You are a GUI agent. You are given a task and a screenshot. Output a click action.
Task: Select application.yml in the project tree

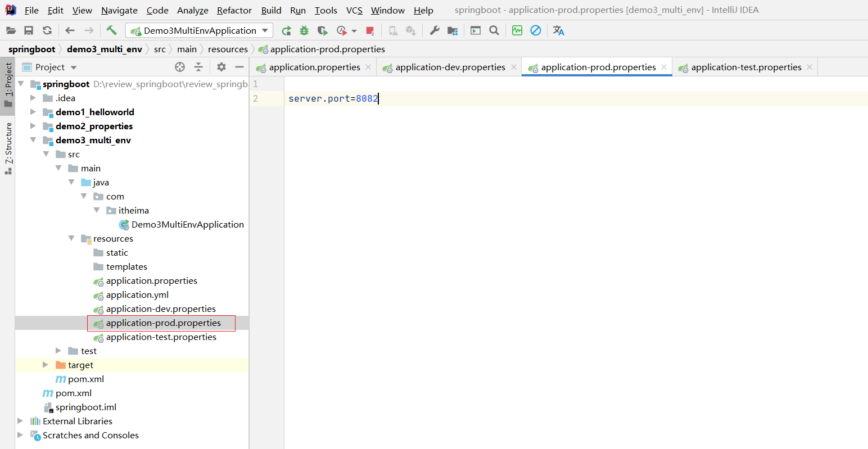[137, 294]
